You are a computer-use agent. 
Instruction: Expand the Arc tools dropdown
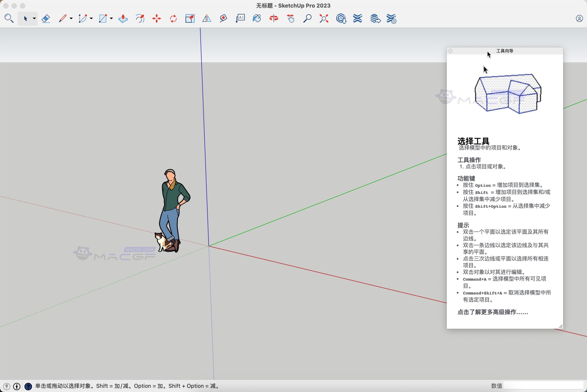point(91,19)
